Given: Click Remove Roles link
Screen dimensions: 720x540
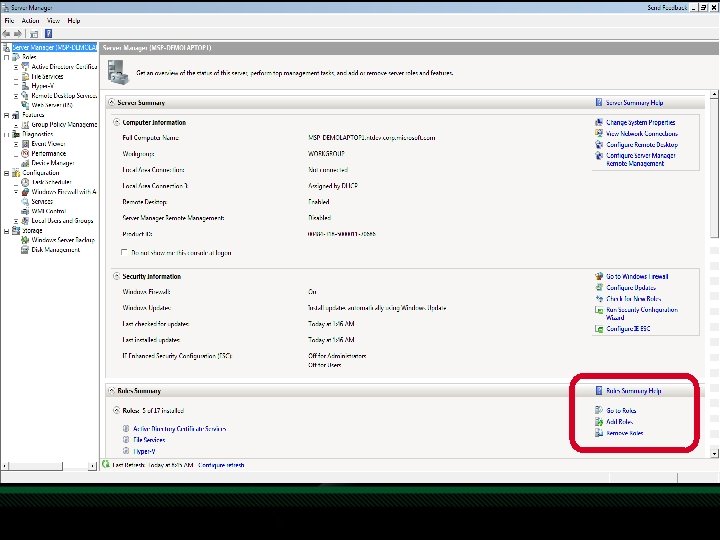Looking at the screenshot, I should click(x=624, y=433).
